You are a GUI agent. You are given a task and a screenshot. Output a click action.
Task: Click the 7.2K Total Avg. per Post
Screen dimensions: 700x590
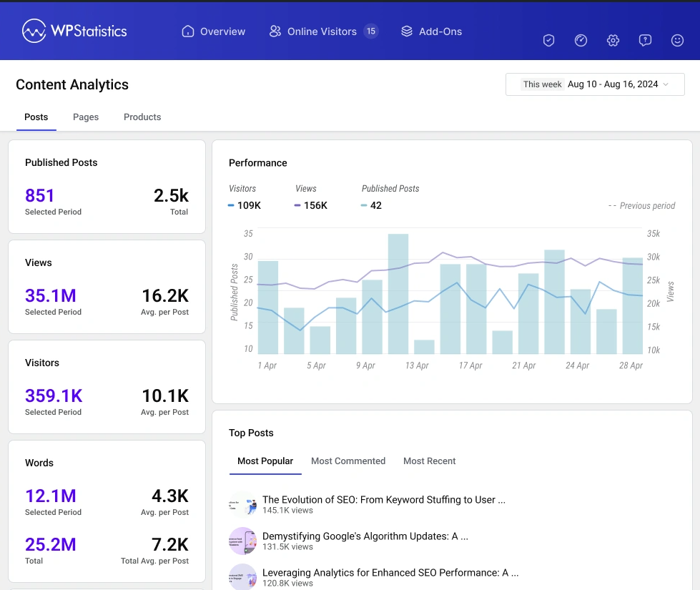[x=170, y=544]
